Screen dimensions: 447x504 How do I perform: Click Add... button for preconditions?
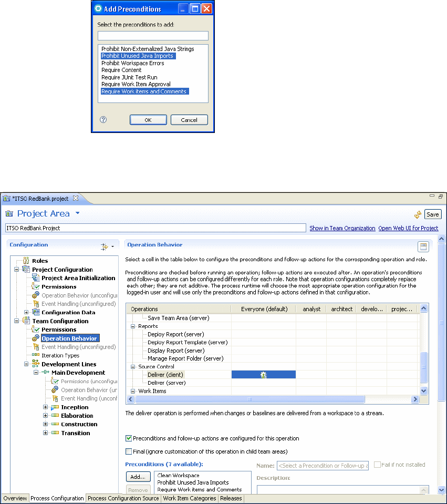point(138,477)
